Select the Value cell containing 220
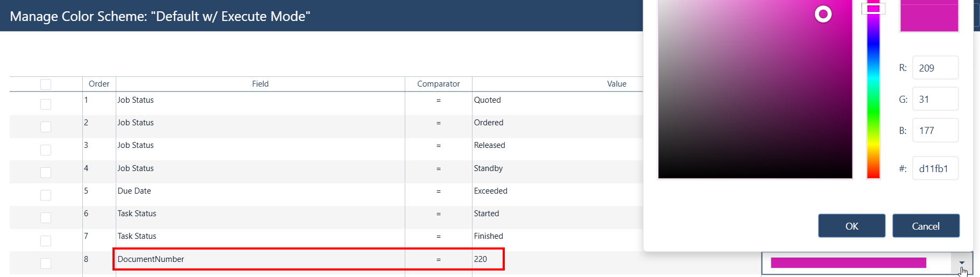 click(x=488, y=259)
